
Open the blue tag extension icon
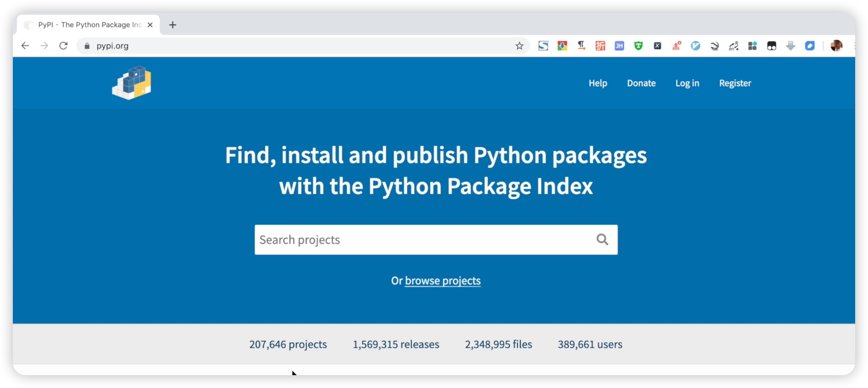point(810,46)
